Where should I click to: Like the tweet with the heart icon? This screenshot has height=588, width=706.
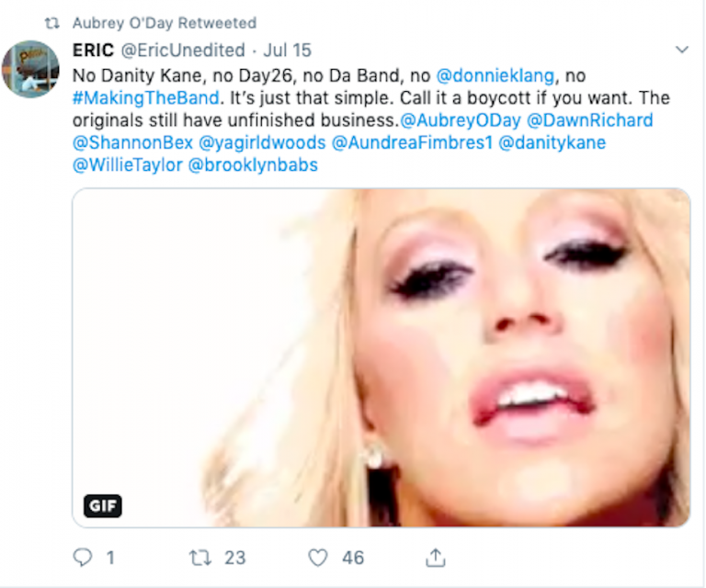319,558
